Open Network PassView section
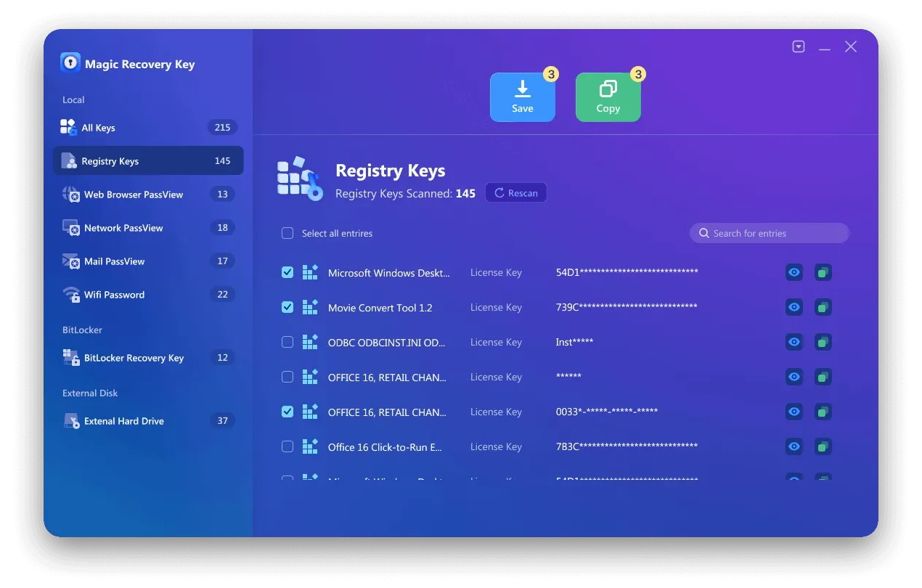The height and width of the screenshot is (588, 922). tap(148, 228)
